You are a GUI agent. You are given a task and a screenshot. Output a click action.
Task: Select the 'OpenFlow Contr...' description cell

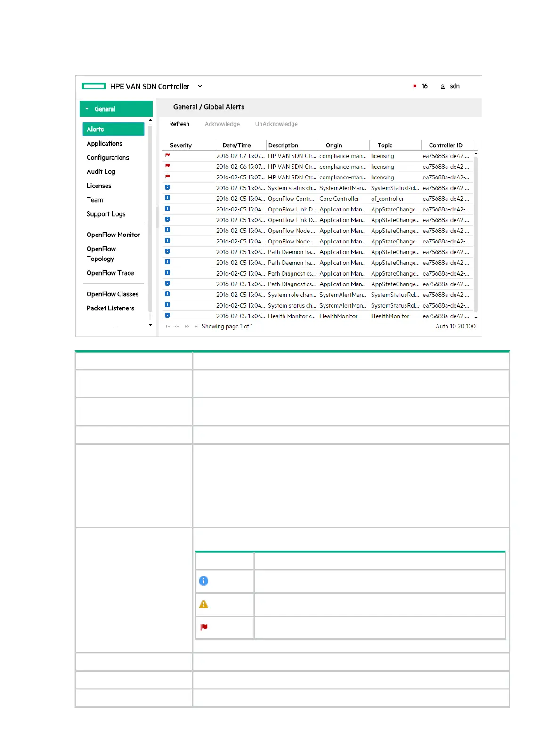pos(291,199)
